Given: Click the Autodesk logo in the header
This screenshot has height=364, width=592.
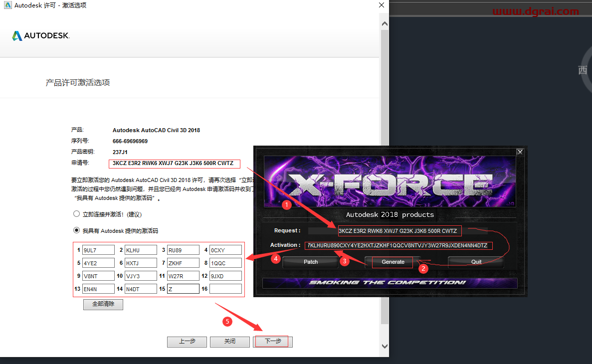Looking at the screenshot, I should (x=41, y=36).
